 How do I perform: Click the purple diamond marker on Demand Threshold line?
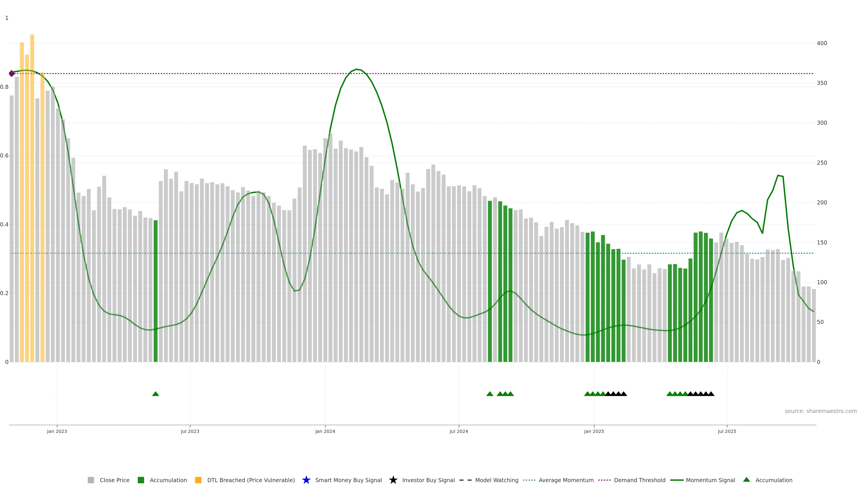click(12, 73)
